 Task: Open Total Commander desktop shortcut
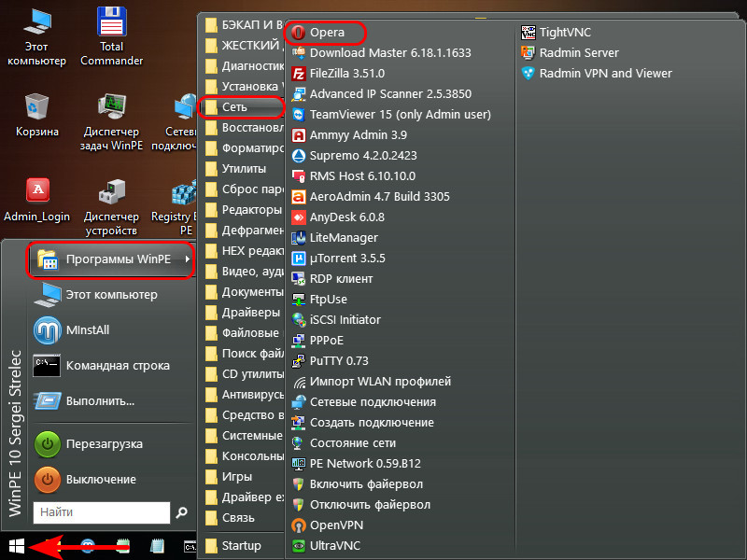[111, 36]
